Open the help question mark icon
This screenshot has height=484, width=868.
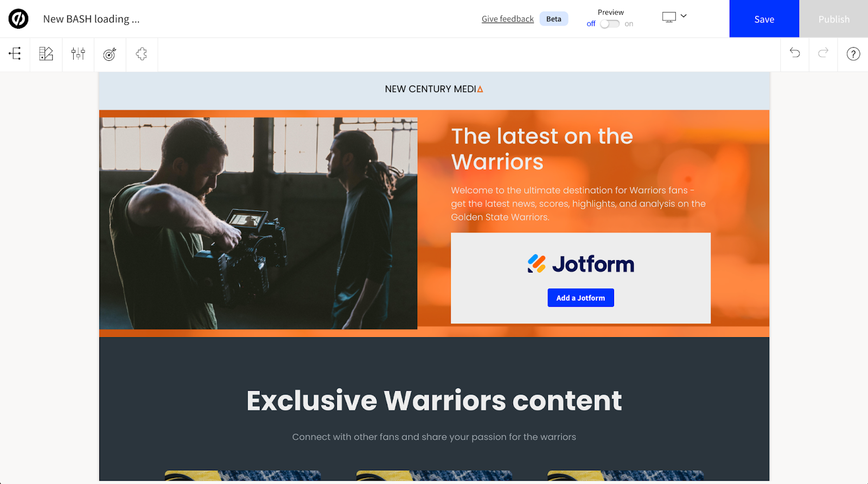point(853,54)
